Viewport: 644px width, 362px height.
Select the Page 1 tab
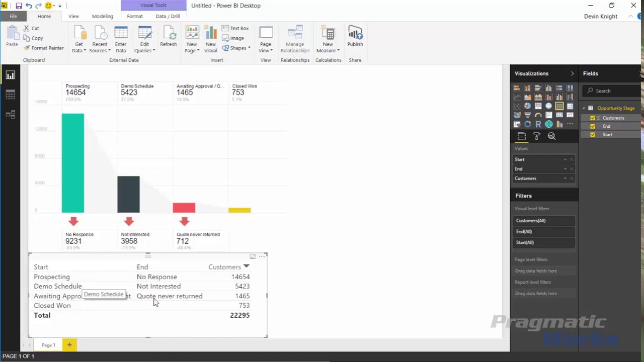click(48, 345)
